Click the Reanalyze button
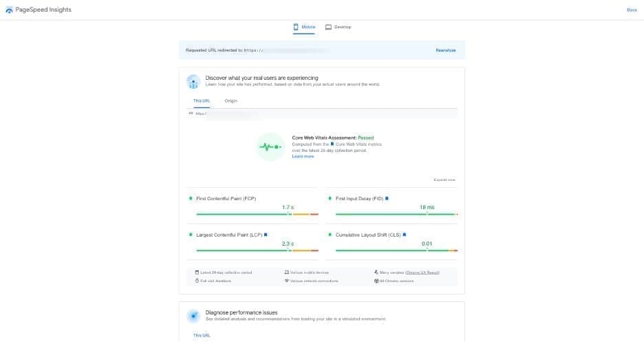 [445, 50]
